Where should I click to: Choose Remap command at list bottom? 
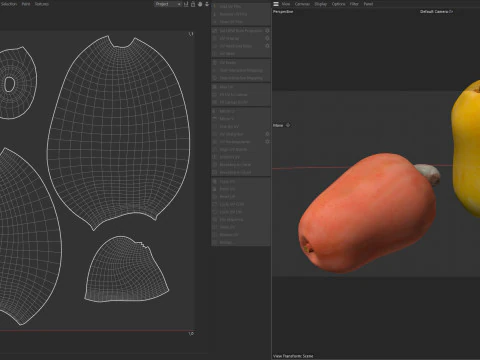point(226,242)
